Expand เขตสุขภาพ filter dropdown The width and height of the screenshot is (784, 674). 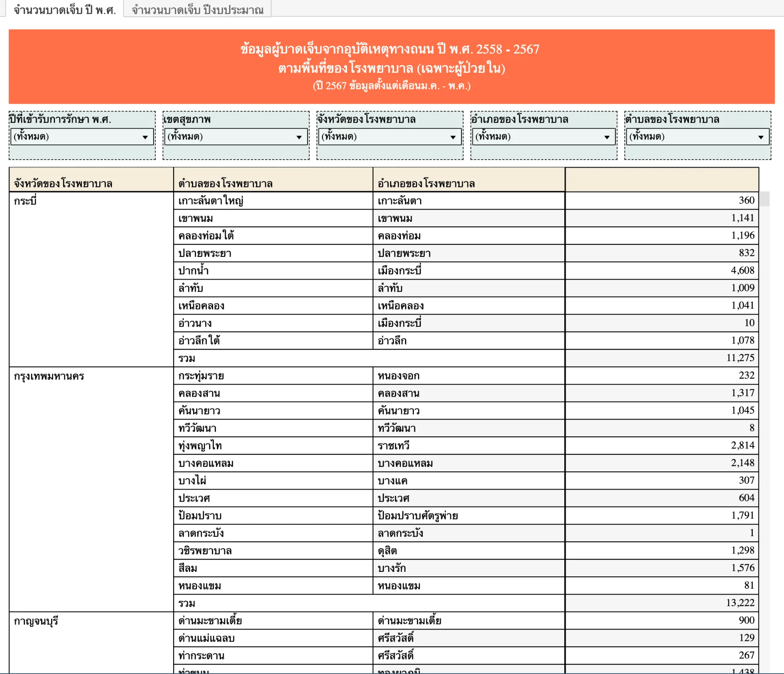[x=236, y=137]
